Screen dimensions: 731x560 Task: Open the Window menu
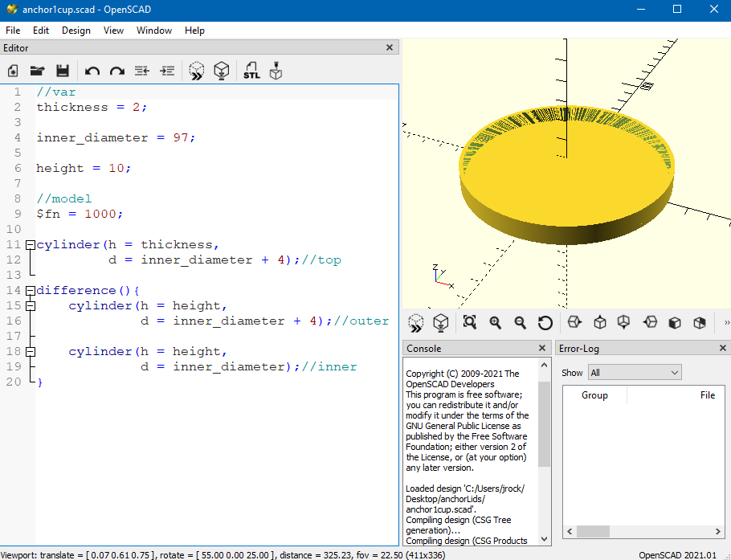click(153, 31)
